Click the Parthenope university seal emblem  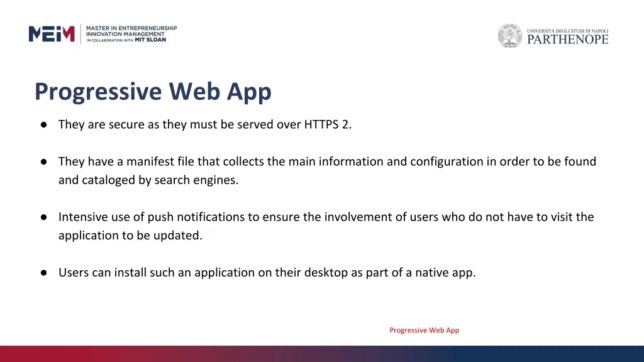(x=509, y=36)
